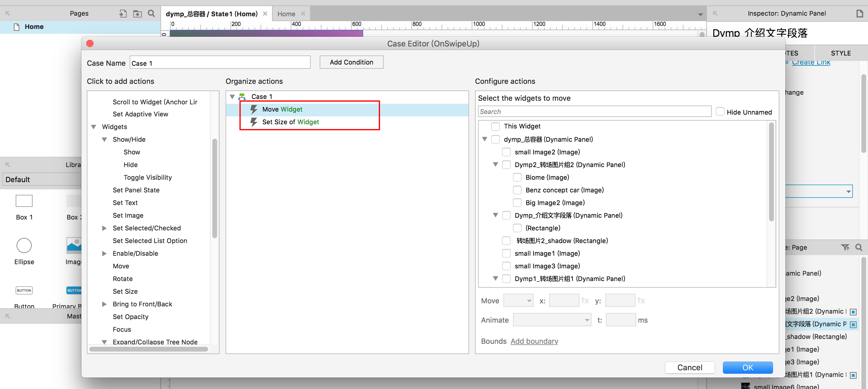868x389 pixels.
Task: Click the Add Folder icon in Pages
Action: 137,14
